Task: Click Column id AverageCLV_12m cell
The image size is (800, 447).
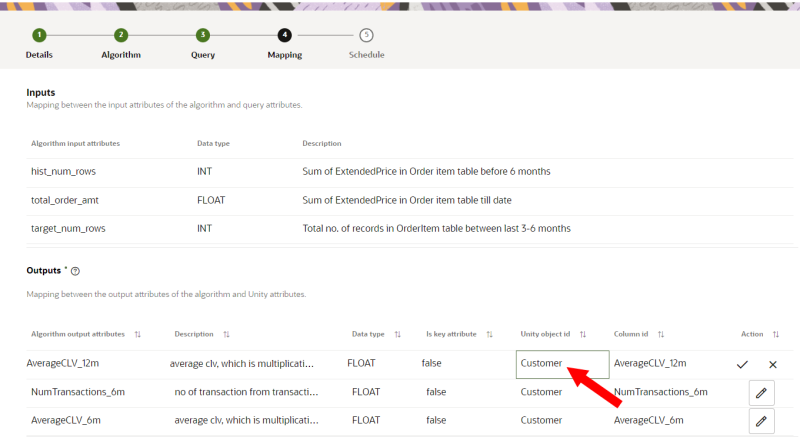Action: [650, 363]
